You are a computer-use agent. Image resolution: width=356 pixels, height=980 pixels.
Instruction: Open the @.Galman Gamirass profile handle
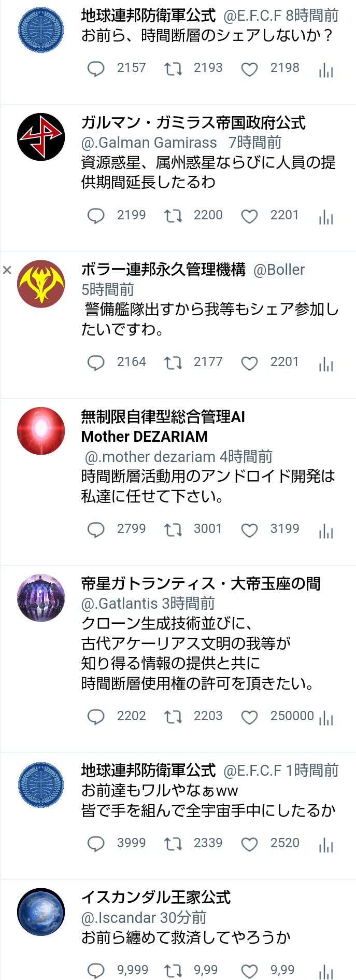point(149,143)
